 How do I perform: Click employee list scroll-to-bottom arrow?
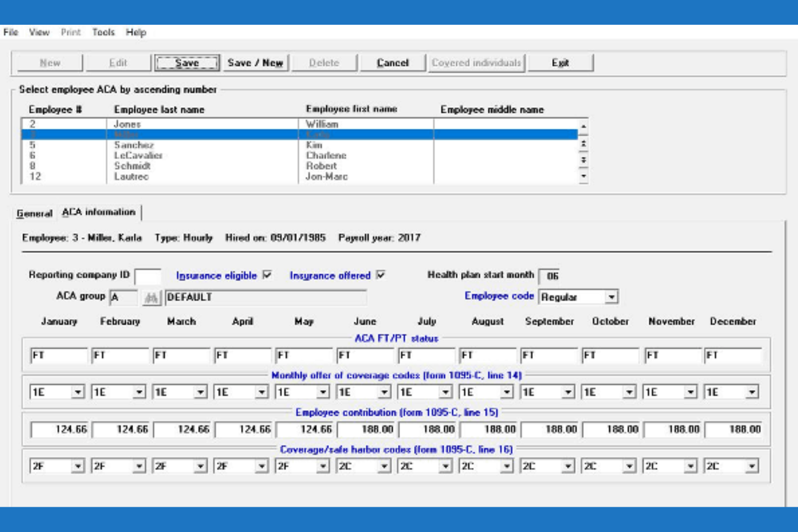point(583,176)
